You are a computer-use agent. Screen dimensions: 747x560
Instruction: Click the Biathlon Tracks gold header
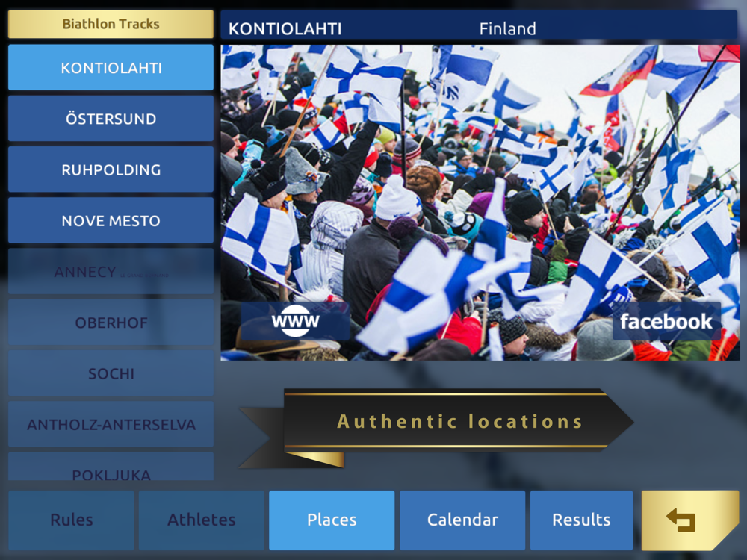[x=111, y=24]
